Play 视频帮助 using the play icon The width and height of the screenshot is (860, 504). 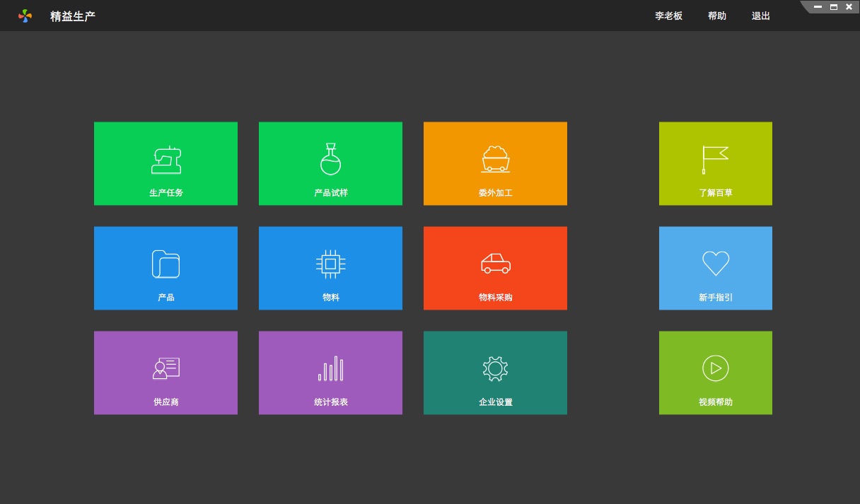point(715,368)
